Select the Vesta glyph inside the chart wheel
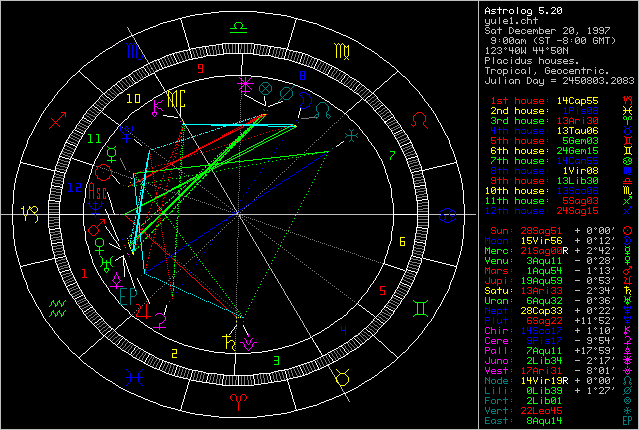Image resolution: width=639 pixels, height=430 pixels. click(248, 344)
